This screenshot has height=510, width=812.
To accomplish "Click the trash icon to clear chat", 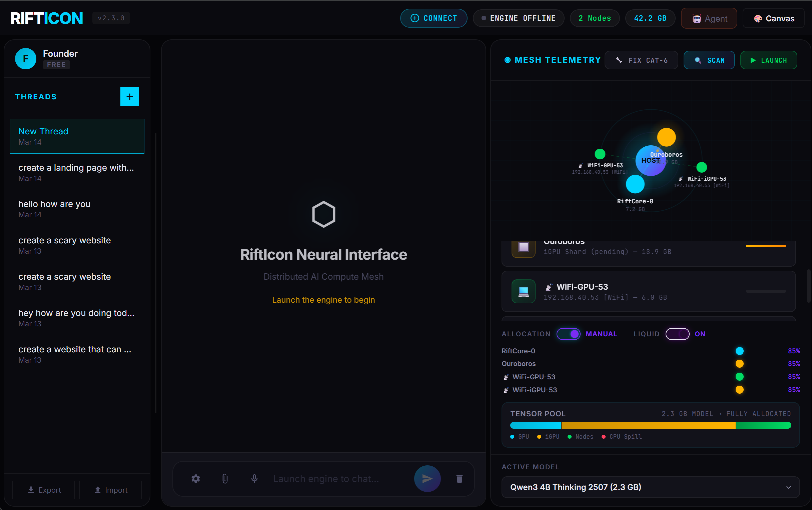I will click(459, 479).
